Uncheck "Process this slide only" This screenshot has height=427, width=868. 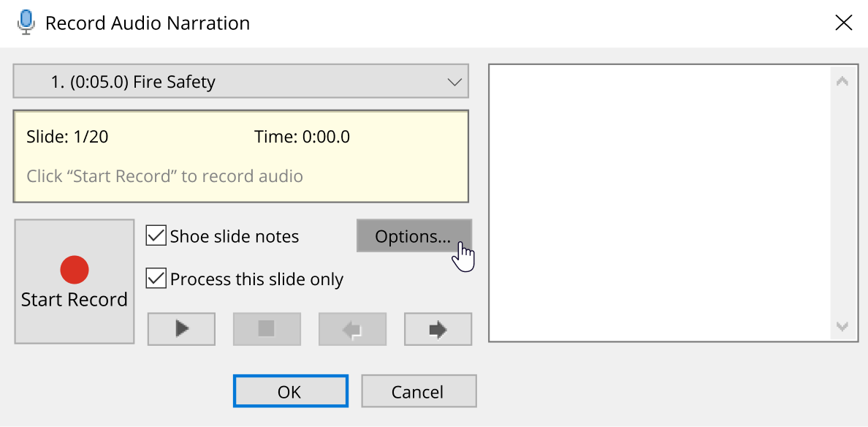pos(156,279)
